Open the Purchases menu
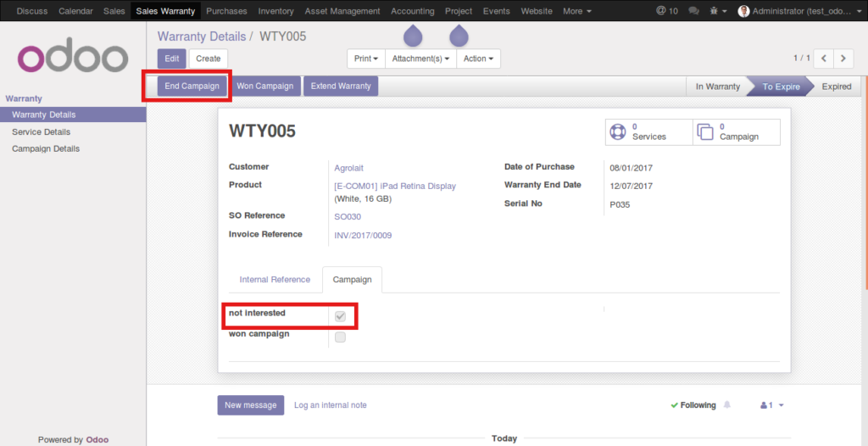 [x=226, y=10]
